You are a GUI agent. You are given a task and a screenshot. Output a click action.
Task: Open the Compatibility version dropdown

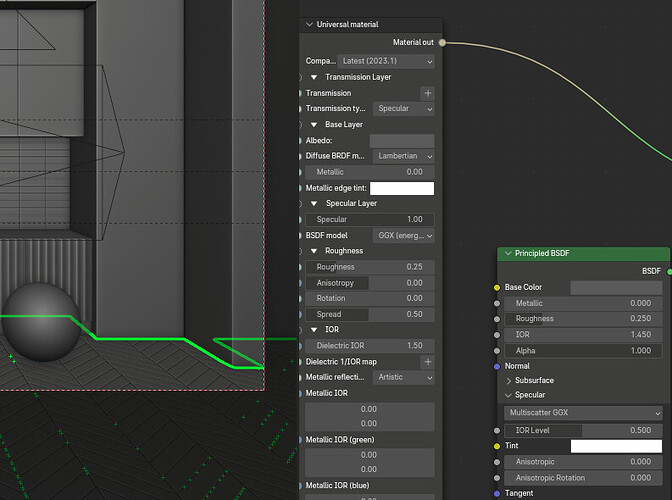(386, 61)
